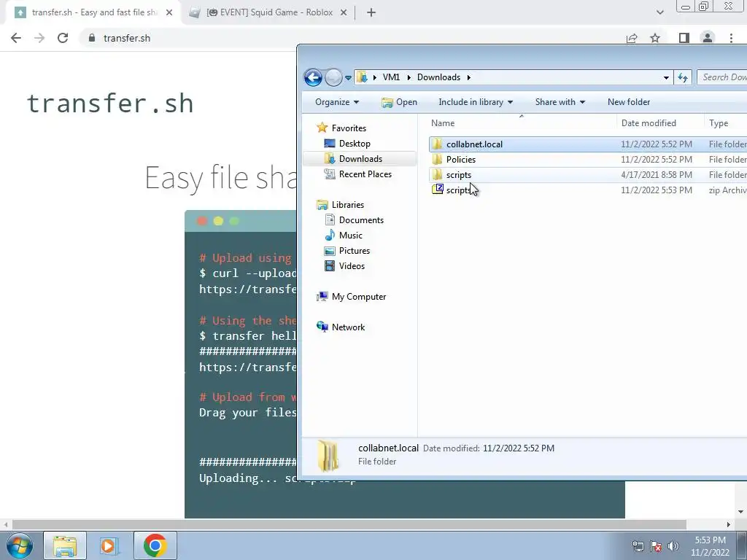Open Chrome three-dot menu
Image resolution: width=747 pixels, height=560 pixels.
point(731,38)
